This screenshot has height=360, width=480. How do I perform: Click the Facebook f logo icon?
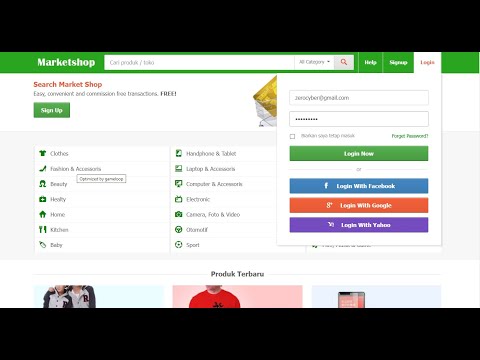tap(326, 186)
